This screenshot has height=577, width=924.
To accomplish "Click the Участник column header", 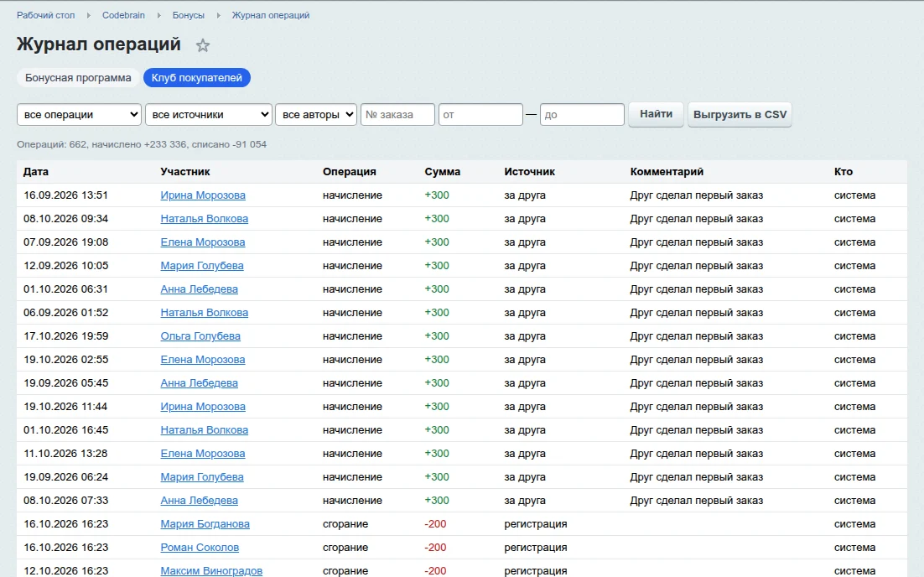I will pos(185,172).
